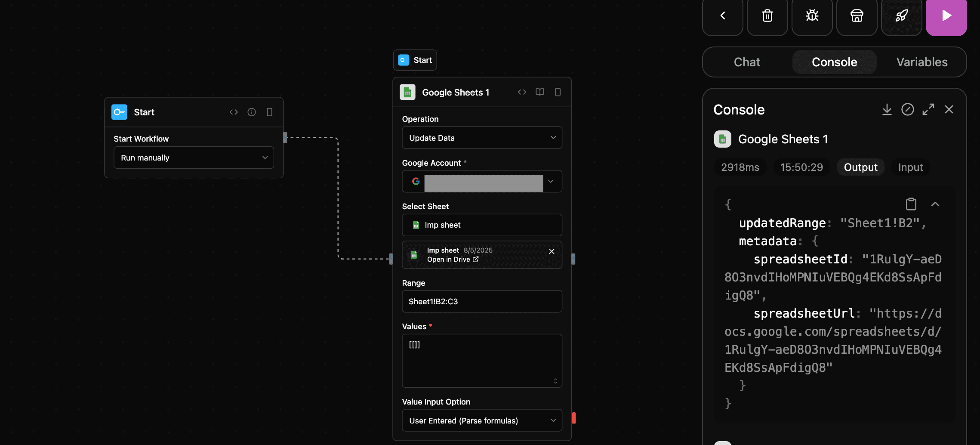The image size is (980, 445).
Task: Clear console using the circle-slash icon
Action: click(x=908, y=109)
